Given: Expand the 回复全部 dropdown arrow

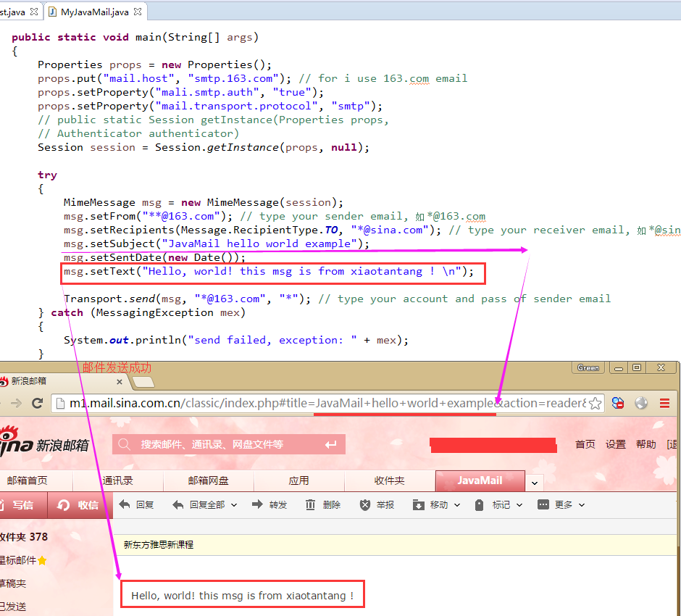Looking at the screenshot, I should pyautogui.click(x=234, y=505).
